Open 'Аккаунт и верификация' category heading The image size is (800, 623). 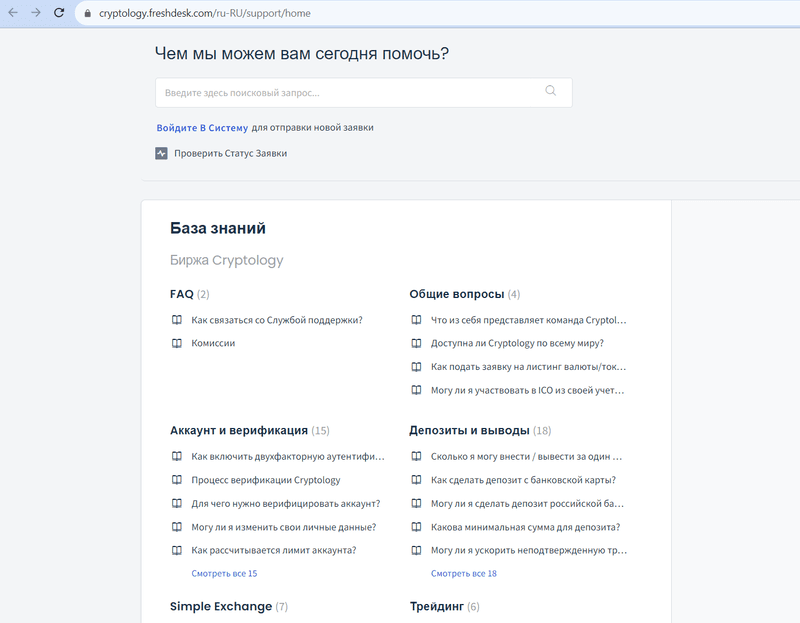pyautogui.click(x=239, y=430)
